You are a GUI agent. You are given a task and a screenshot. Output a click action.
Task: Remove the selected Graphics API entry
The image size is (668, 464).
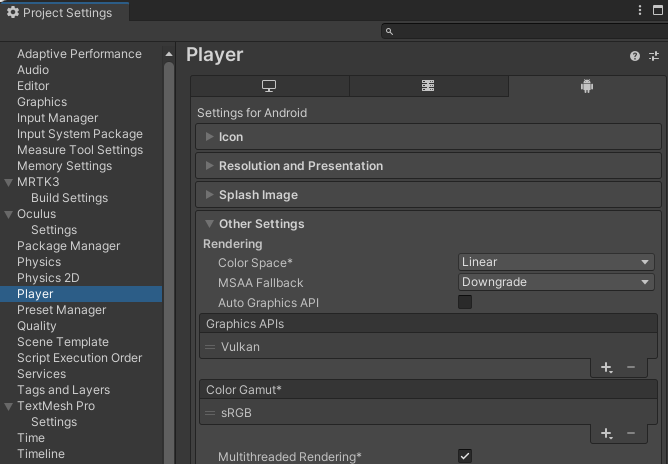coord(631,367)
